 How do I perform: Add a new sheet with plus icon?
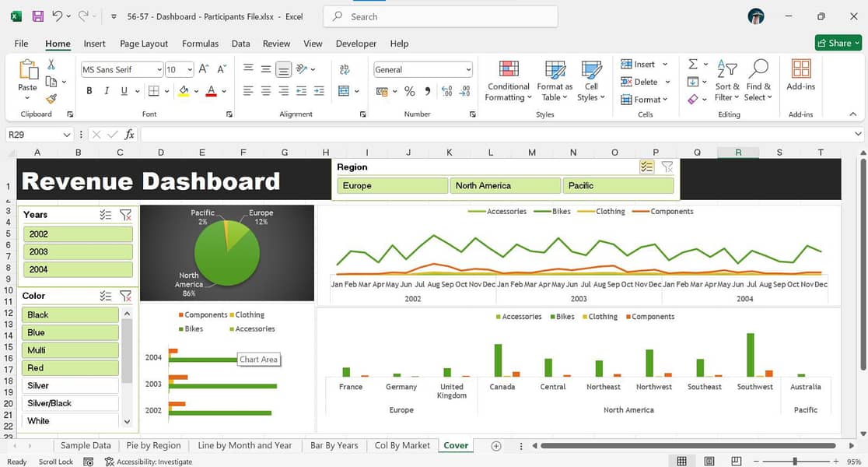[x=496, y=446]
